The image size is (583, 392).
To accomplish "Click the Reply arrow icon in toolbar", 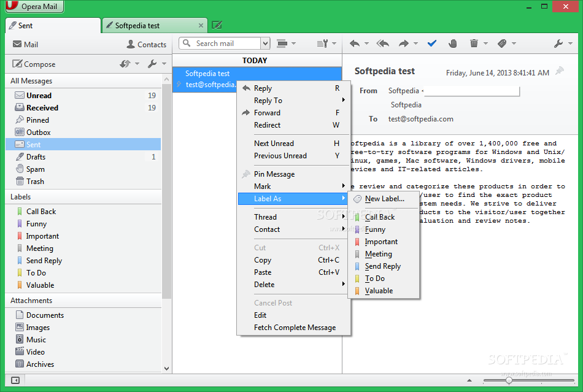I will pos(355,44).
